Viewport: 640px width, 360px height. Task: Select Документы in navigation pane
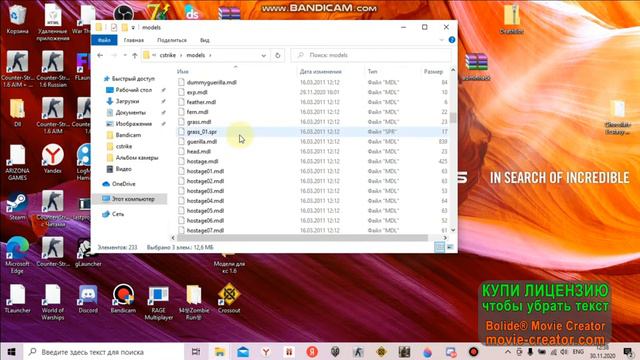coord(131,112)
